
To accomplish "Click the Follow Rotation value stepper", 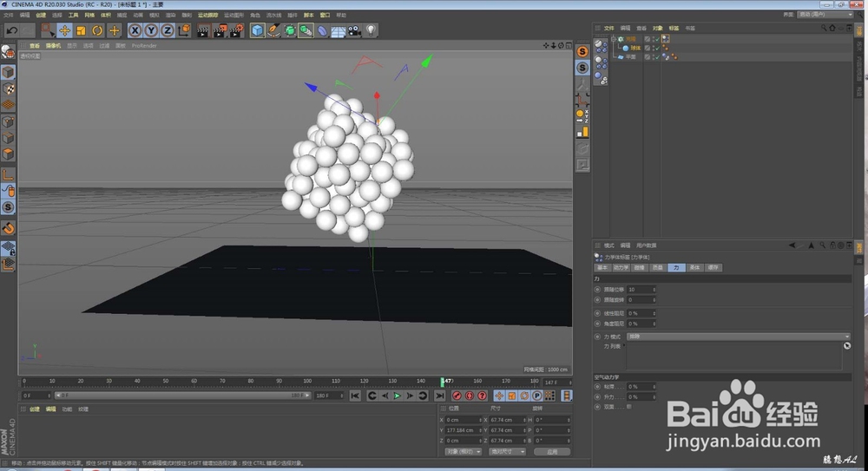I will click(x=654, y=300).
